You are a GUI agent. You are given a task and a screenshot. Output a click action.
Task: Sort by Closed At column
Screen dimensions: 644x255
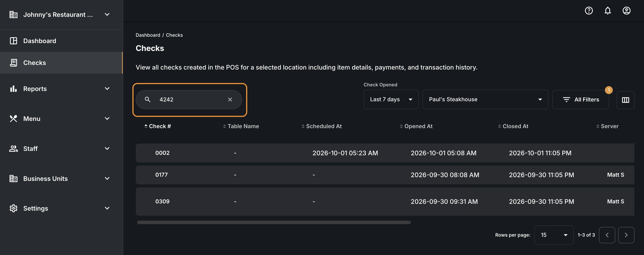(x=513, y=126)
